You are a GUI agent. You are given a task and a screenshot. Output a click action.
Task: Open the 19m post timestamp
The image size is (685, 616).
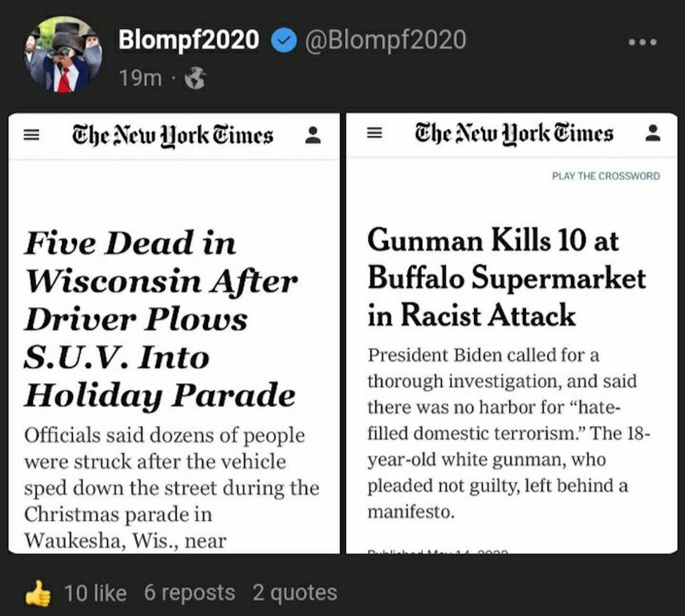[140, 78]
